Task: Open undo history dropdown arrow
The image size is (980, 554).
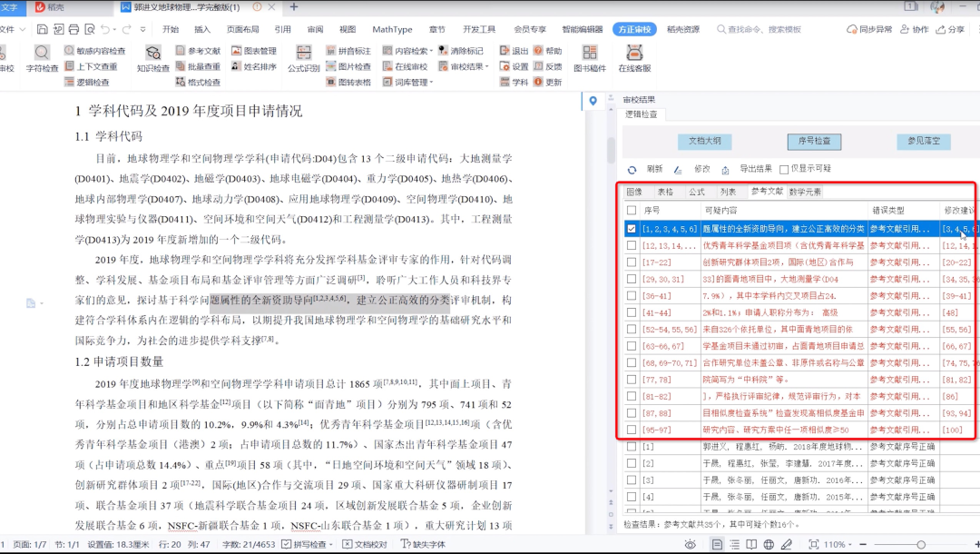Action: pyautogui.click(x=114, y=29)
